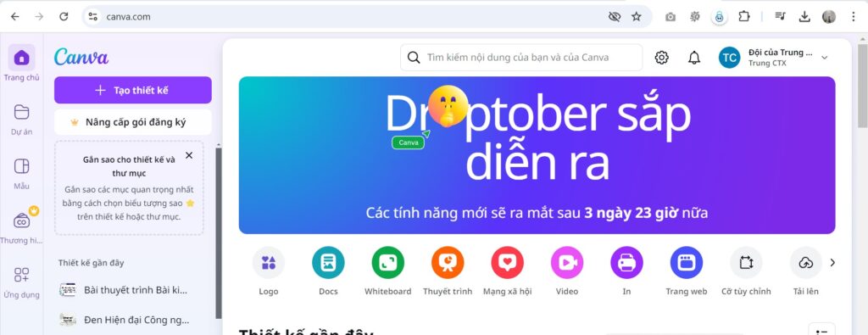Open the Thương hiệu brand icon
868x335 pixels.
click(21, 221)
